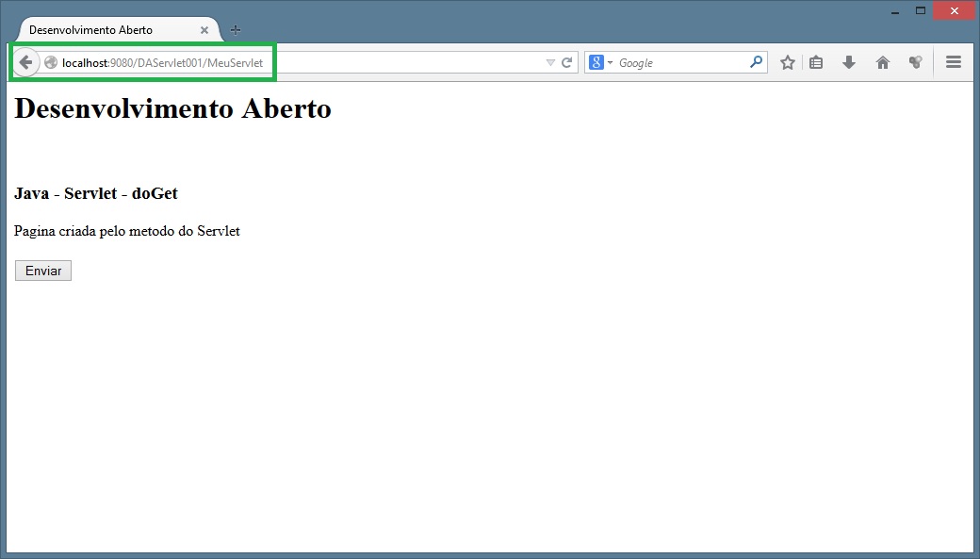Go to the Home page

[883, 63]
